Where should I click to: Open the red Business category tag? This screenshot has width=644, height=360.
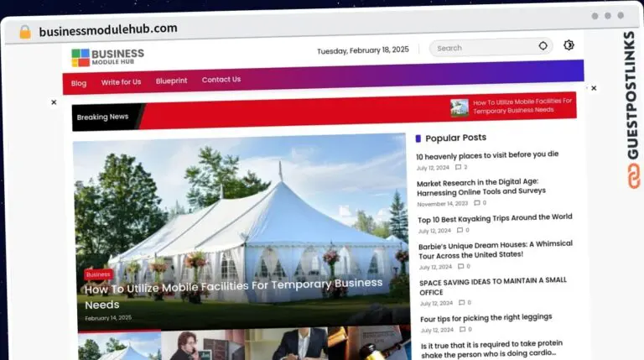tap(98, 274)
